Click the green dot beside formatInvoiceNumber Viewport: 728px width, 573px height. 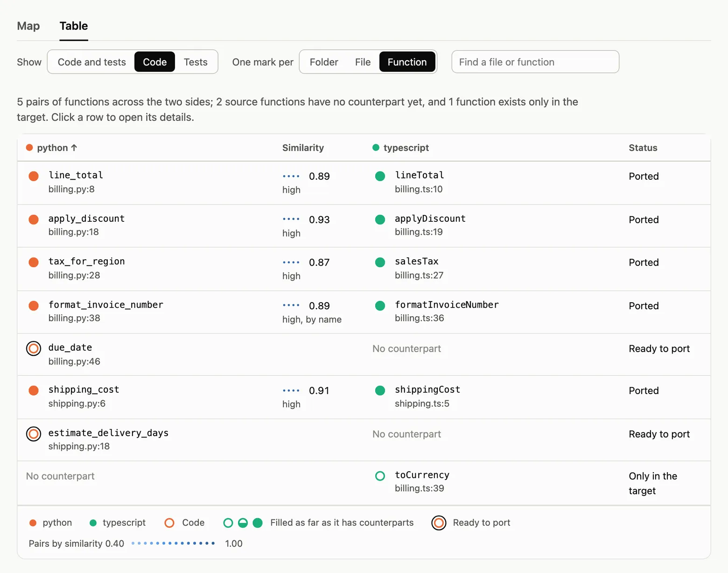380,306
